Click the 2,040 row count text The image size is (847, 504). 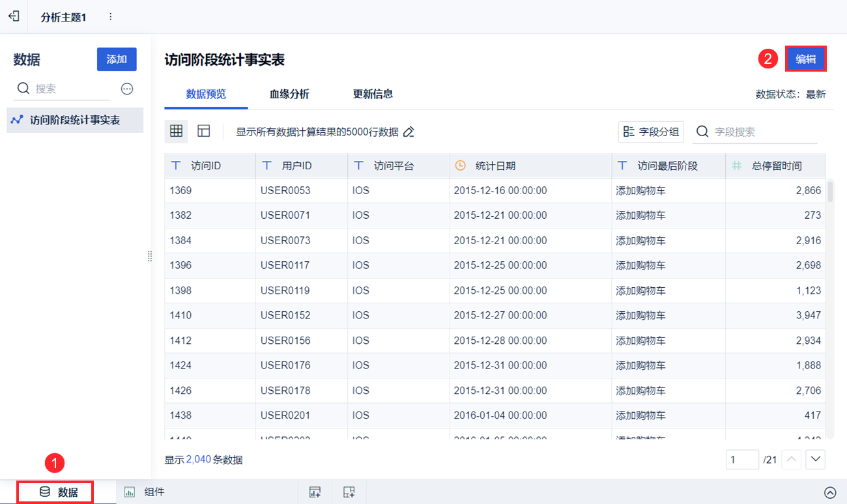(x=199, y=460)
